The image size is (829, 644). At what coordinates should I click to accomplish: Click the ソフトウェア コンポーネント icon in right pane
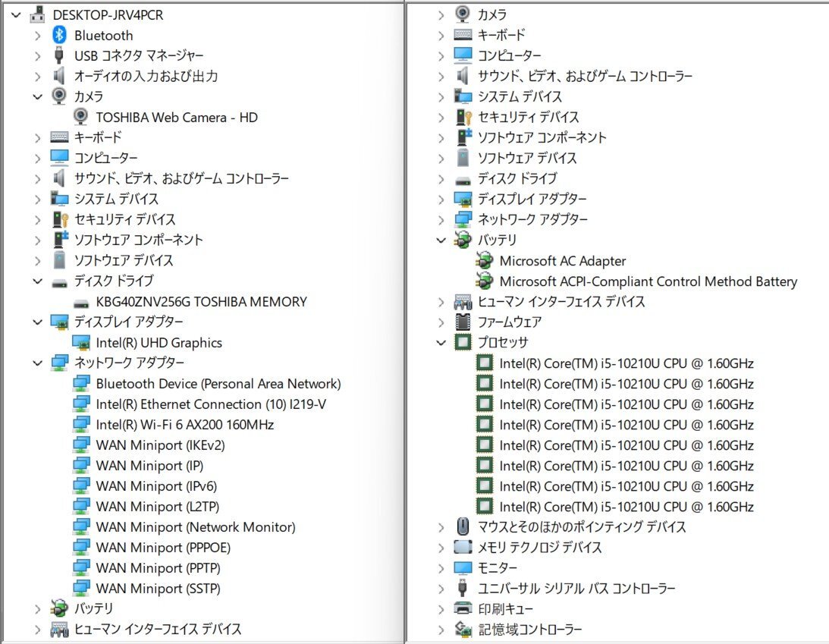tap(463, 137)
